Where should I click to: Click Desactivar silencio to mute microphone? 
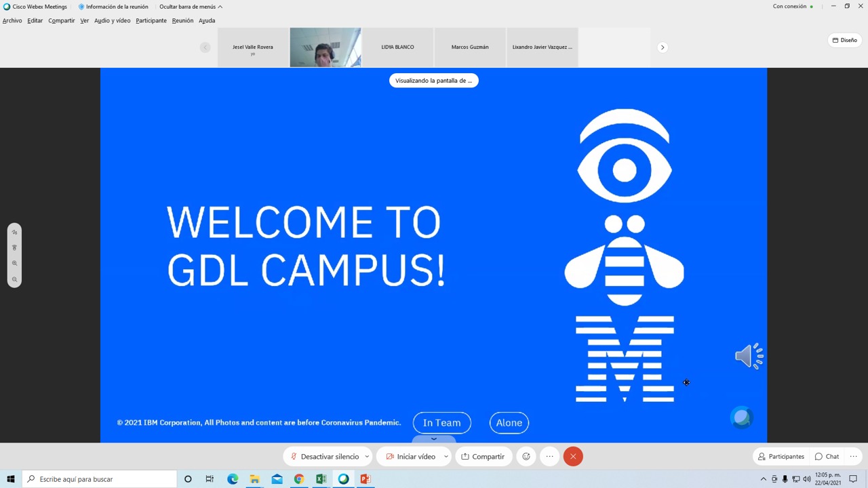(324, 456)
